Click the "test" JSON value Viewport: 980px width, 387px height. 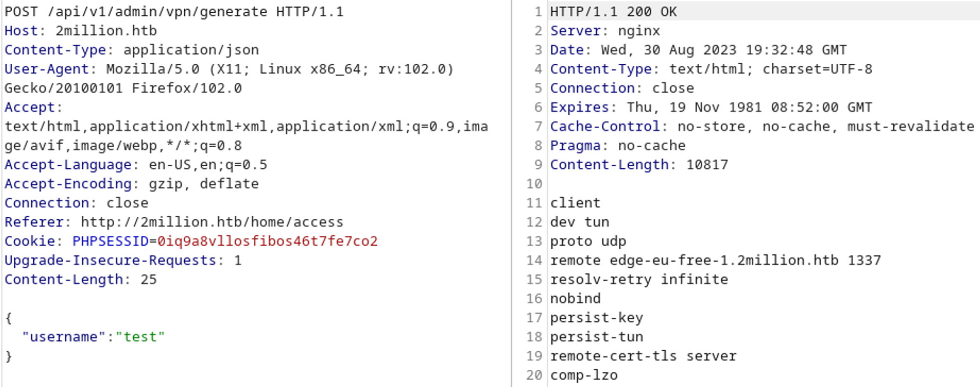[140, 337]
